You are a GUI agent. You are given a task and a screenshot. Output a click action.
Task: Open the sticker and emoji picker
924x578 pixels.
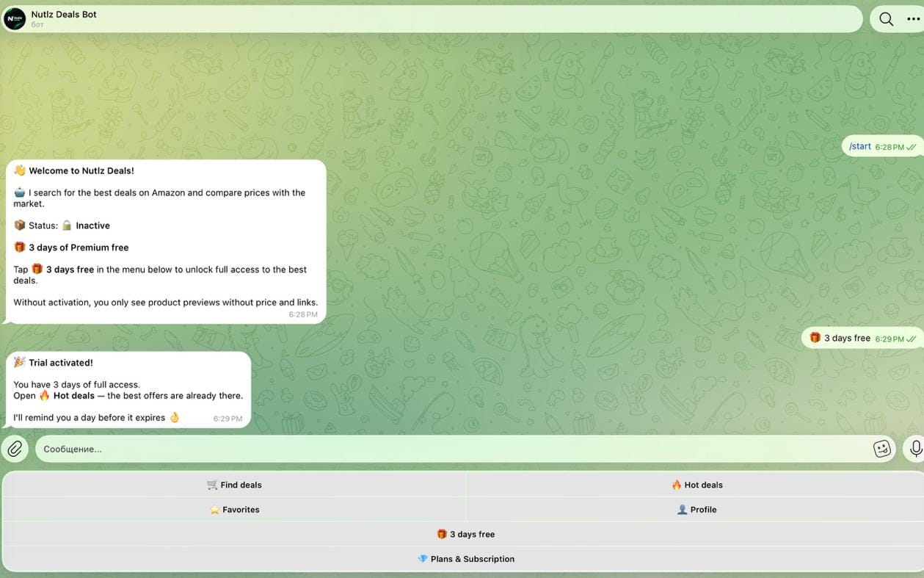click(x=881, y=448)
